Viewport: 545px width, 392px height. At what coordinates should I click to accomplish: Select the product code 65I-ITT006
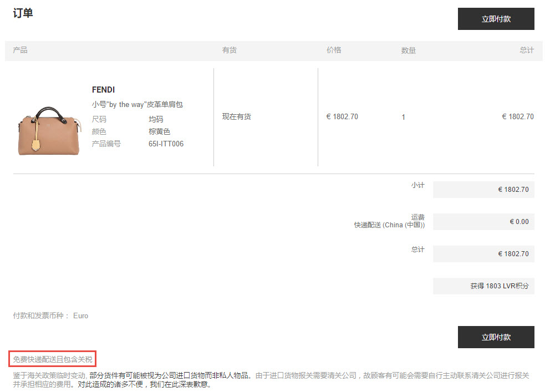coord(166,144)
